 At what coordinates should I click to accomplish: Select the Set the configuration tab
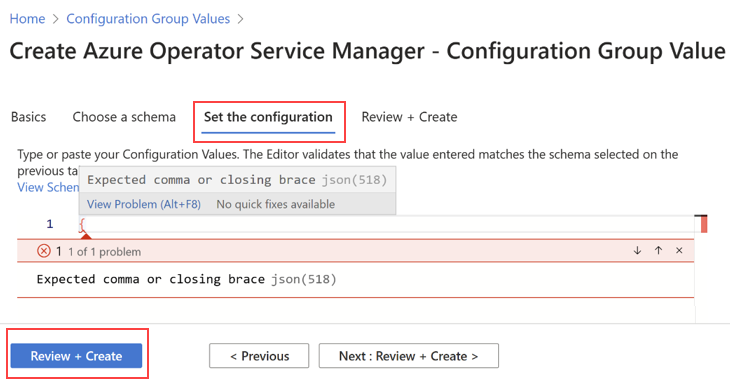coord(268,117)
